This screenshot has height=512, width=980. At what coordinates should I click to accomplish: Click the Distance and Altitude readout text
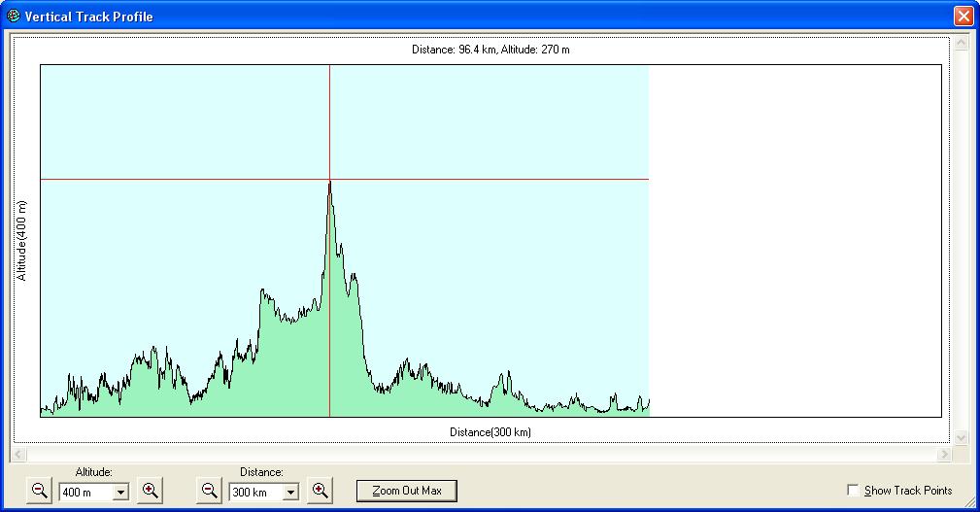[x=490, y=50]
